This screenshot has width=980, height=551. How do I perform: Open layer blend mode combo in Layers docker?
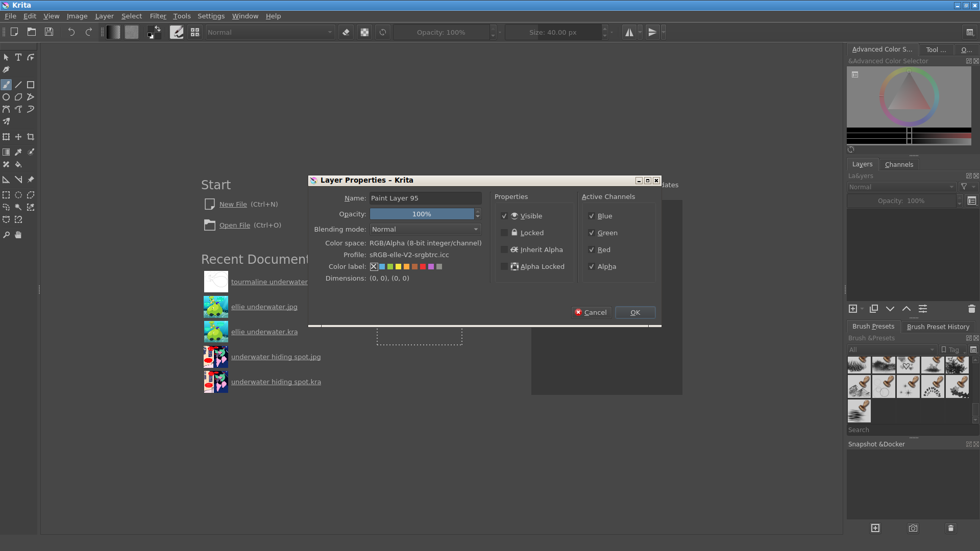pyautogui.click(x=901, y=187)
